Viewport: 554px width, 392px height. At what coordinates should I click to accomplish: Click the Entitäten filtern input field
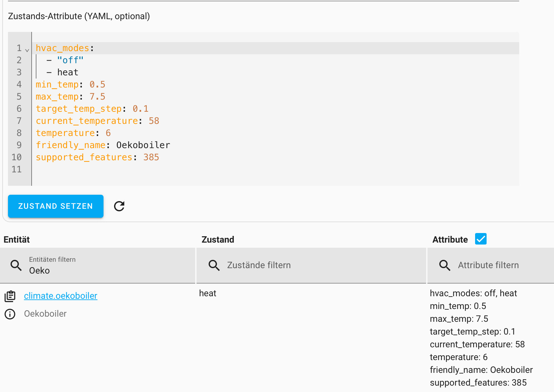click(x=97, y=265)
